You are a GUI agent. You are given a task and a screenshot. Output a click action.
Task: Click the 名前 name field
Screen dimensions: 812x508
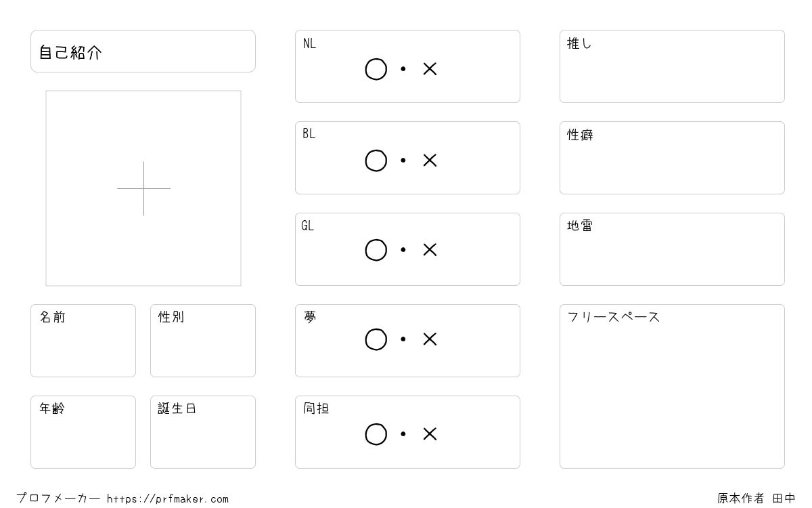pos(83,341)
